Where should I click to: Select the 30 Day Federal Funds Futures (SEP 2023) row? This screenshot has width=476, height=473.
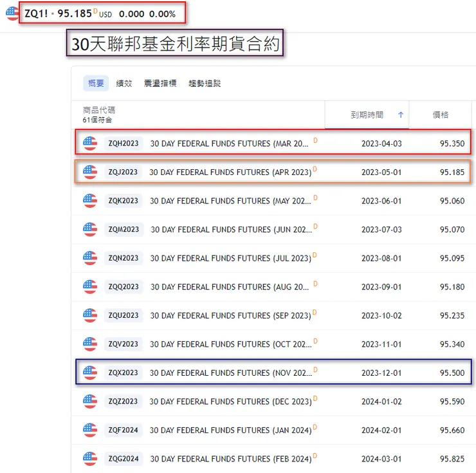[273, 315]
